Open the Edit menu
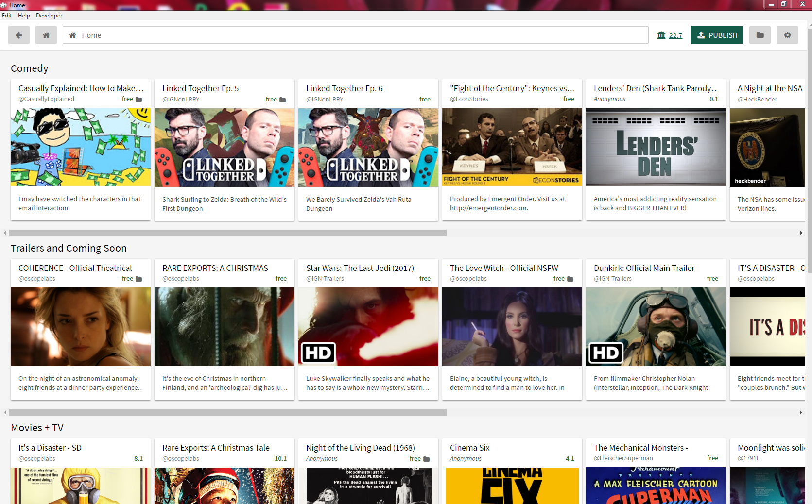The height and width of the screenshot is (504, 812). (x=7, y=16)
